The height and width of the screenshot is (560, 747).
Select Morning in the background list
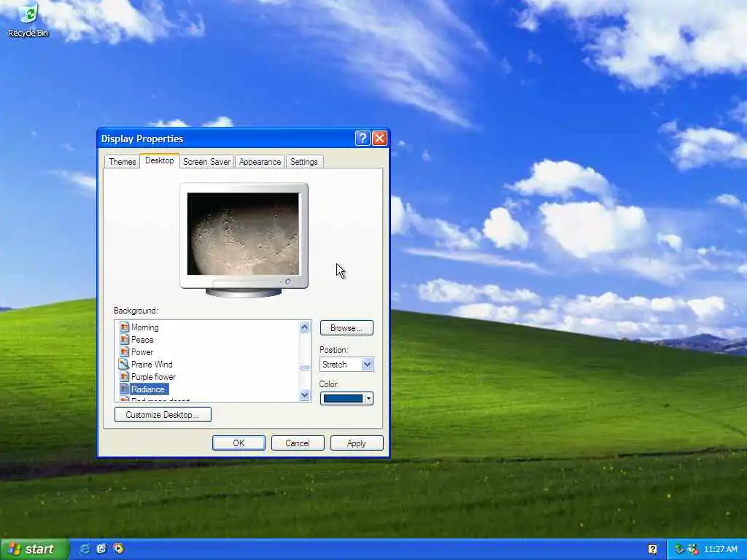[x=145, y=327]
